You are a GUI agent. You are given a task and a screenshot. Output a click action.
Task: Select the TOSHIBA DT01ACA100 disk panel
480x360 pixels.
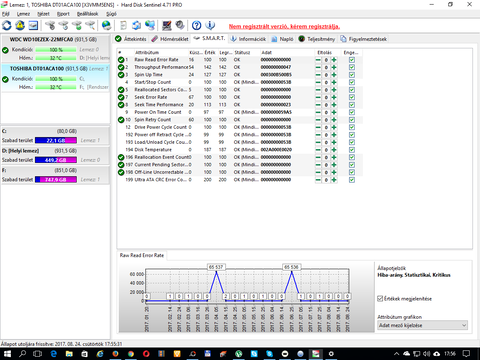click(55, 78)
